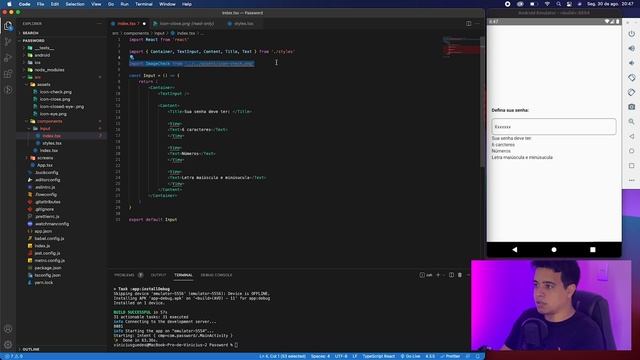Click the split editor icon
The height and width of the screenshot is (360, 640).
pyautogui.click(x=469, y=24)
